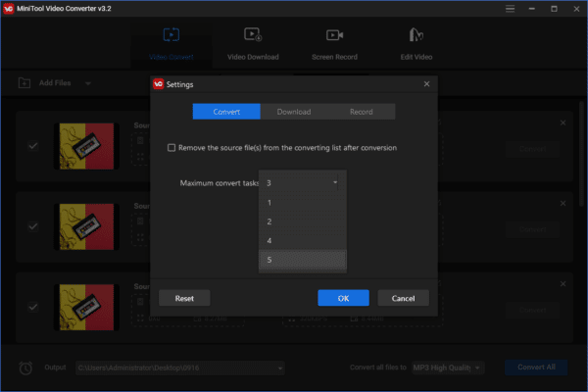Select option 5 in tasks list
Screen dimensions: 588x392
point(302,260)
